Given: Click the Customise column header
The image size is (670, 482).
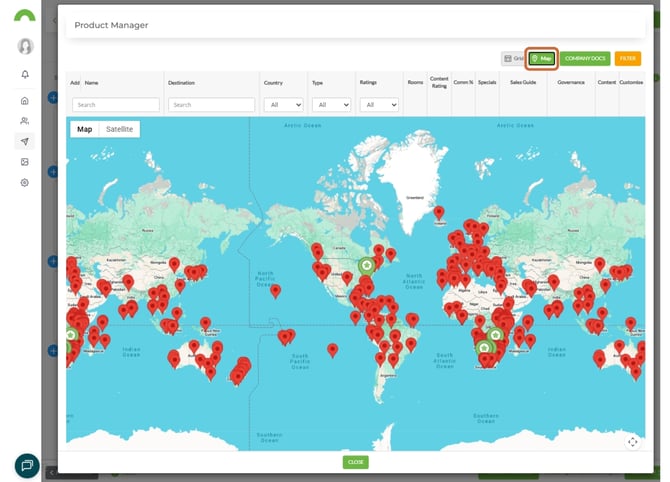Looking at the screenshot, I should pos(631,82).
